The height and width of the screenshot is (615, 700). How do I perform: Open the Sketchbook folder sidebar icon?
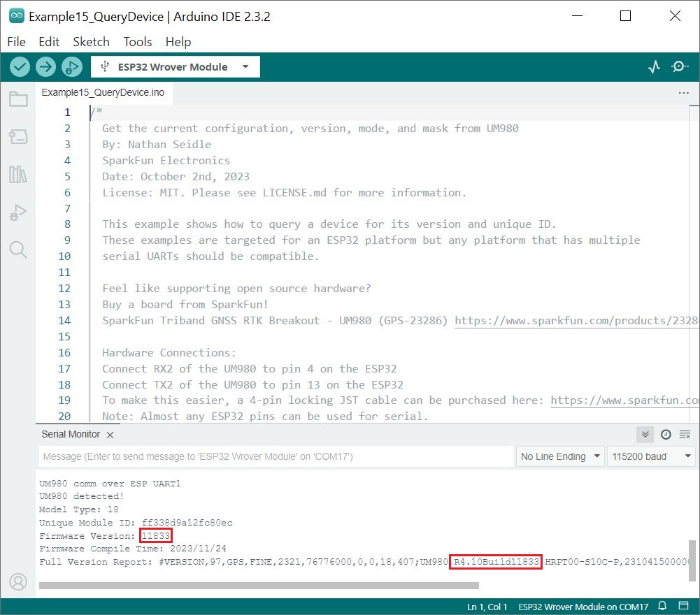point(18,99)
